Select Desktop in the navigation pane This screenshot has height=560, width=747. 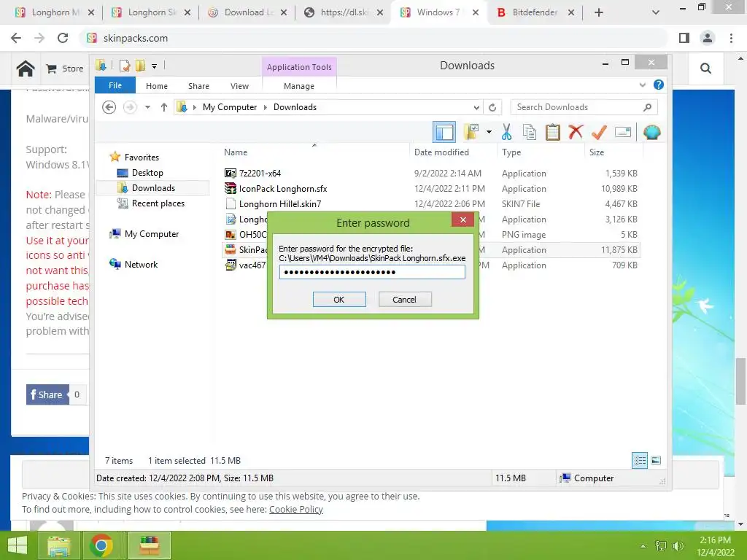click(x=147, y=172)
